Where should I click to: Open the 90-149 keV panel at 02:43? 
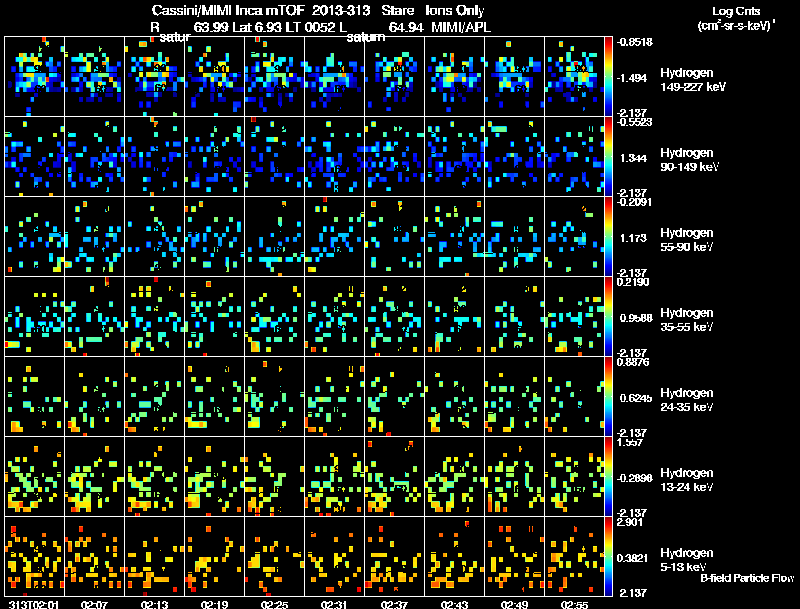pyautogui.click(x=455, y=157)
